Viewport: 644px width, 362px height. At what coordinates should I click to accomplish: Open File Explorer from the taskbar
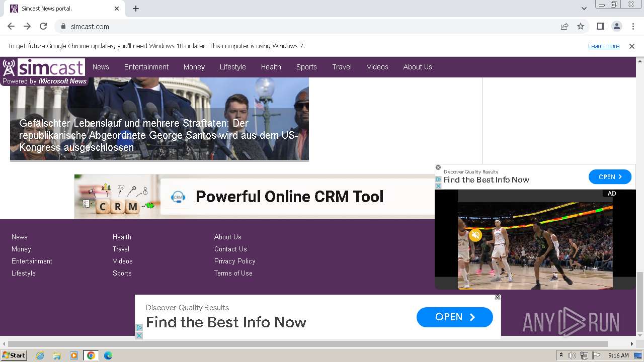click(57, 355)
